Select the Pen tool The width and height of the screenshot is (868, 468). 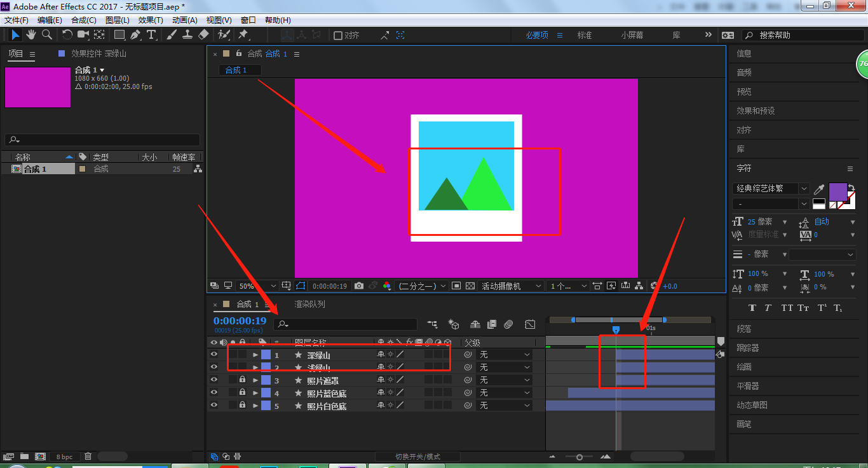click(x=135, y=35)
